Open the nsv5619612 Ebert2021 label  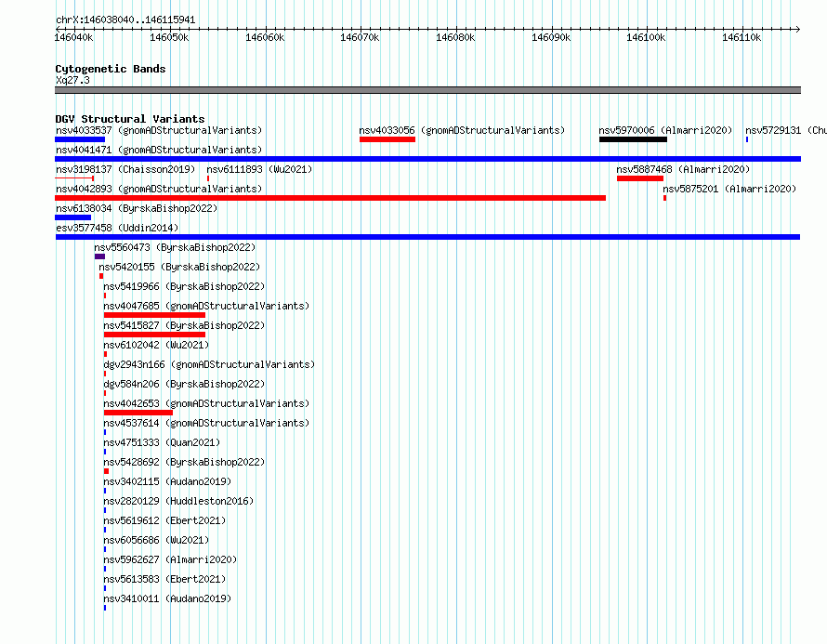click(x=164, y=520)
